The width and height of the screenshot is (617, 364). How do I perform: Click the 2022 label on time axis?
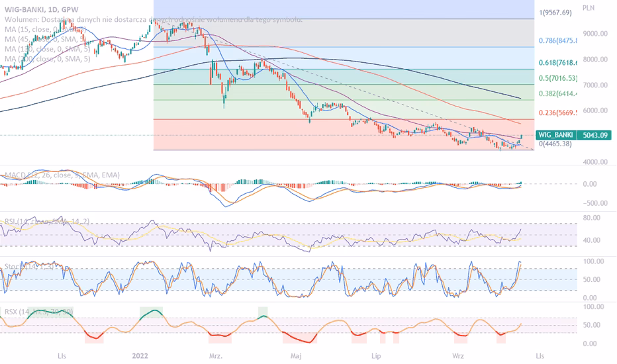pyautogui.click(x=140, y=356)
